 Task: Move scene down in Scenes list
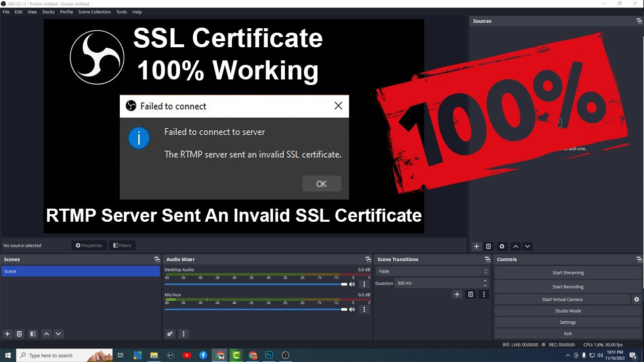[58, 334]
